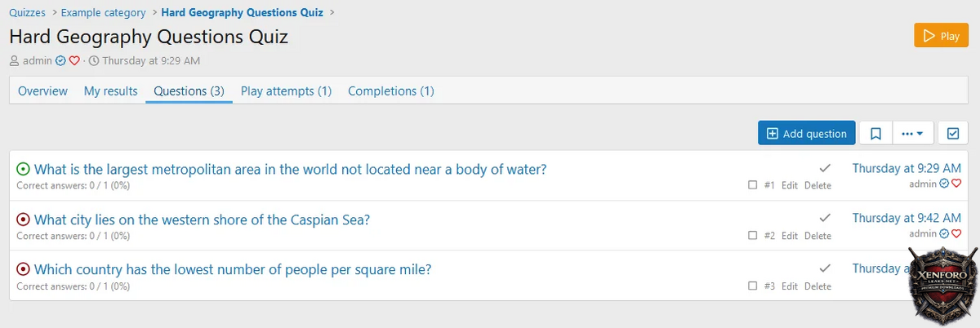Click the green status icon of first question
Image resolution: width=980 pixels, height=328 pixels.
(23, 169)
